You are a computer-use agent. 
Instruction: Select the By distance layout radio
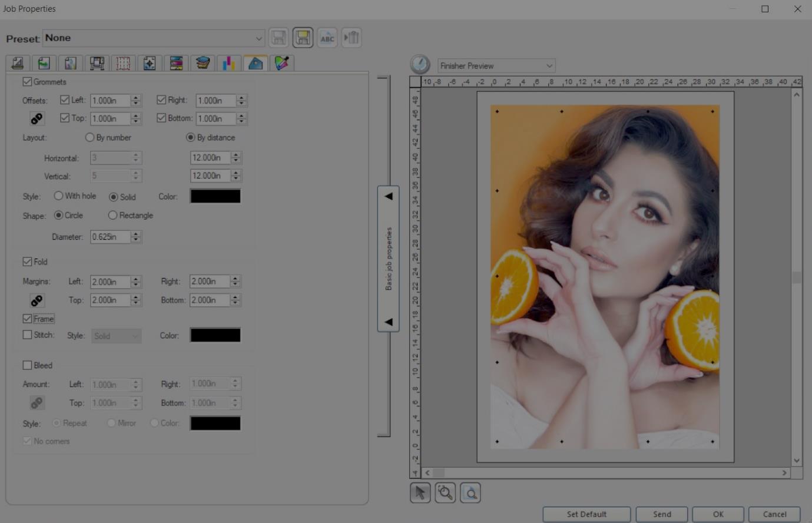point(190,137)
